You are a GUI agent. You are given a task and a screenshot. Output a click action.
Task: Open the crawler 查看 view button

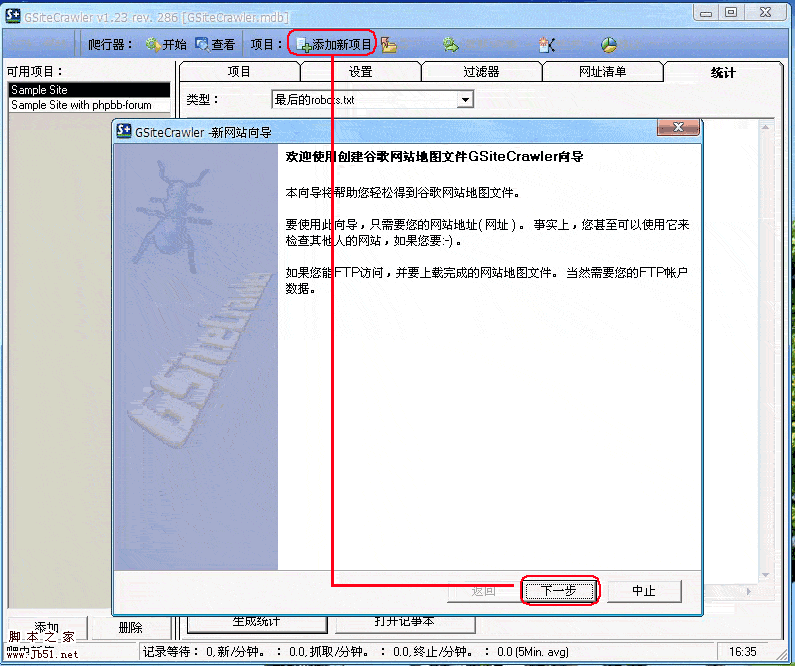point(215,45)
